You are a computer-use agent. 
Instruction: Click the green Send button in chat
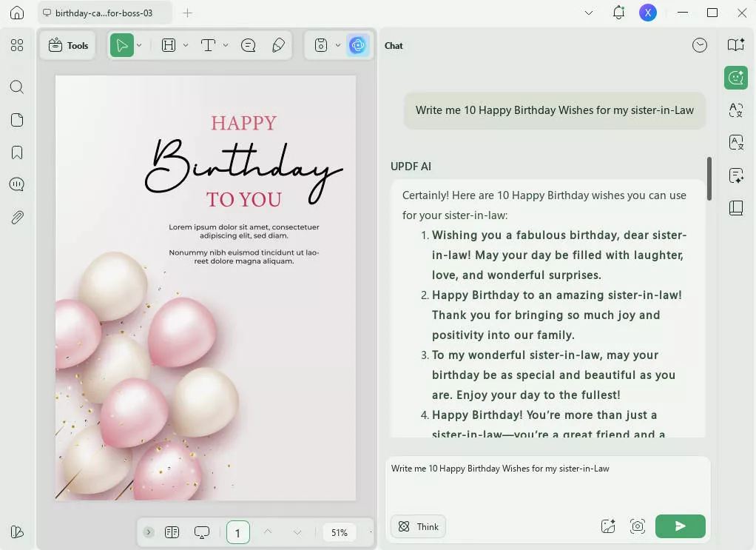click(679, 526)
